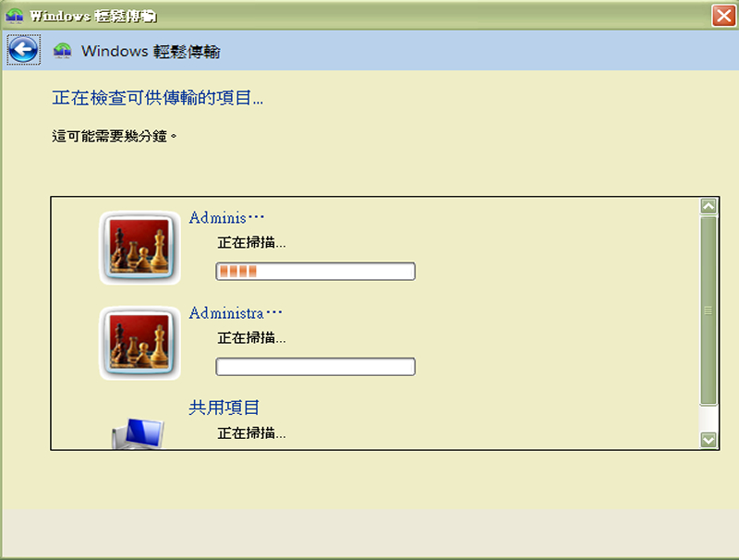Click the Windows Easy Transfer title bar icon
Screen dimensions: 739x560
click(14, 16)
